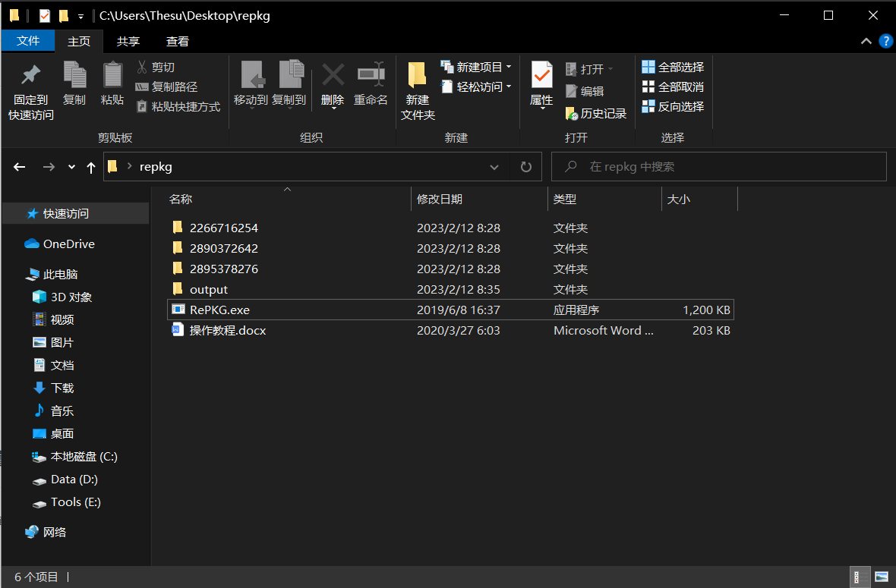This screenshot has width=896, height=588.
Task: Open the File (文件) tab
Action: click(28, 41)
